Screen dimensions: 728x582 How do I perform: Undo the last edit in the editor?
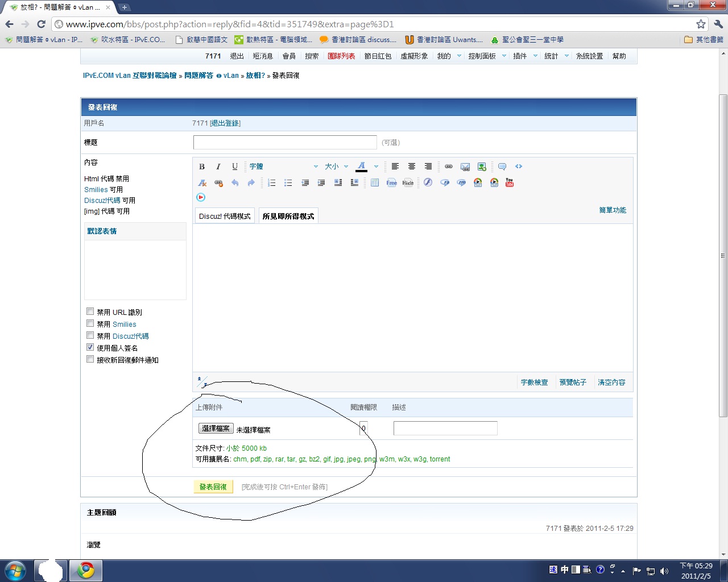coord(235,182)
